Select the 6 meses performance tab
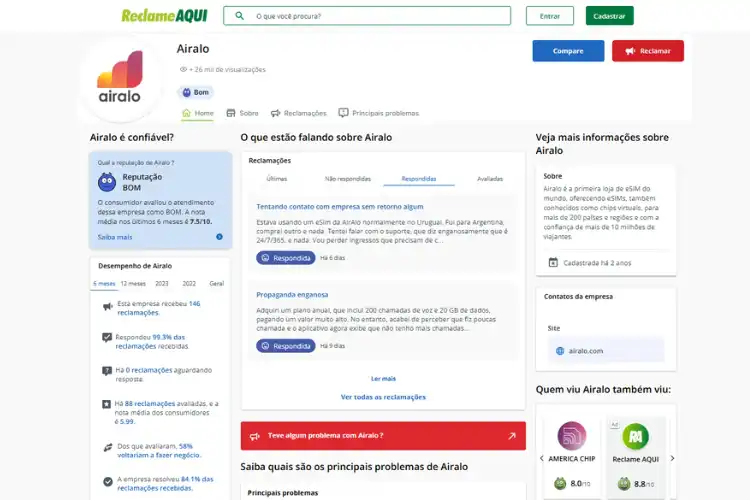Image resolution: width=750 pixels, height=500 pixels. (104, 284)
